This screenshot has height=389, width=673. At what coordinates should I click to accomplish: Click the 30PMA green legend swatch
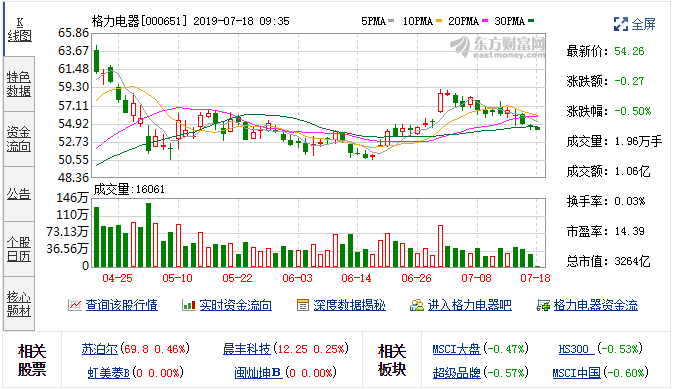(x=531, y=21)
